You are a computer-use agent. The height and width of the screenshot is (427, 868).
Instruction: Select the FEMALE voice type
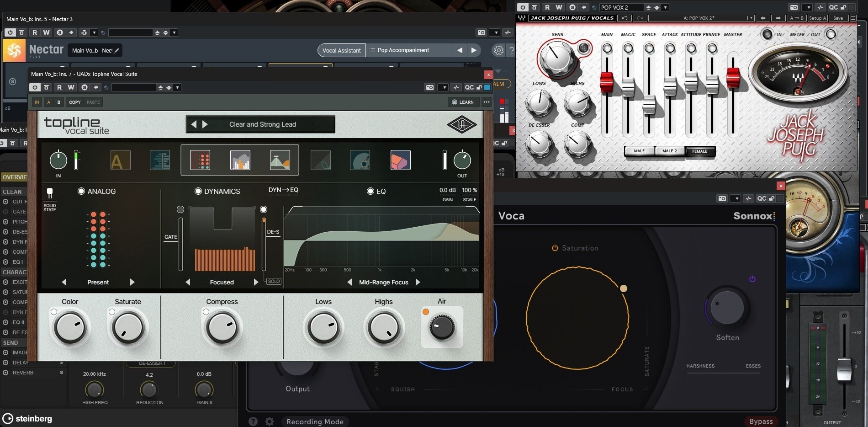pyautogui.click(x=700, y=151)
